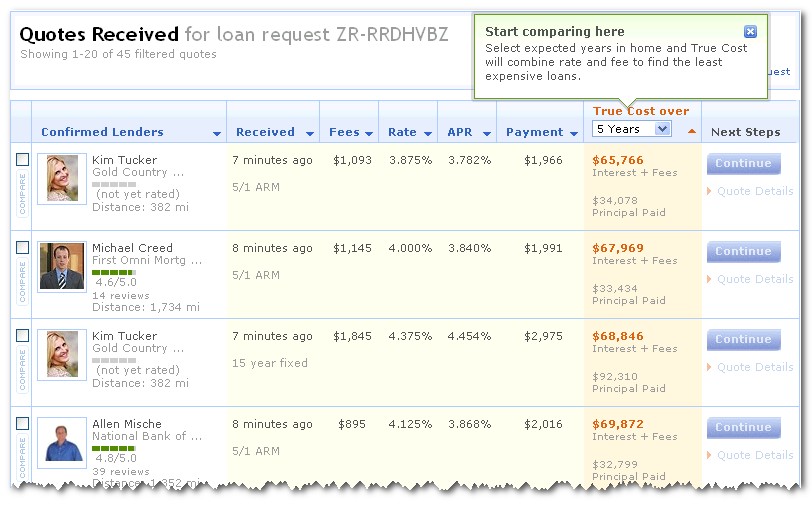Select compare checkbox for Allen Mische

click(x=22, y=424)
